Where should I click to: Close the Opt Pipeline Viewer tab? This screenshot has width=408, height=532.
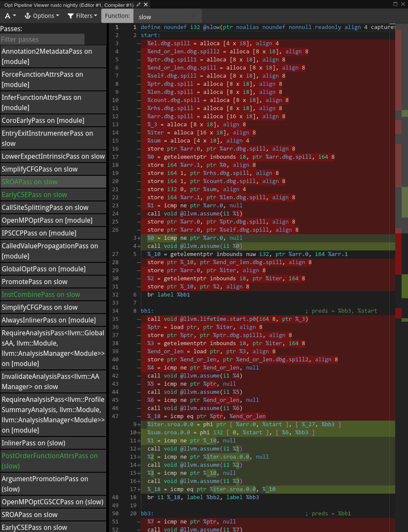pyautogui.click(x=146, y=5)
